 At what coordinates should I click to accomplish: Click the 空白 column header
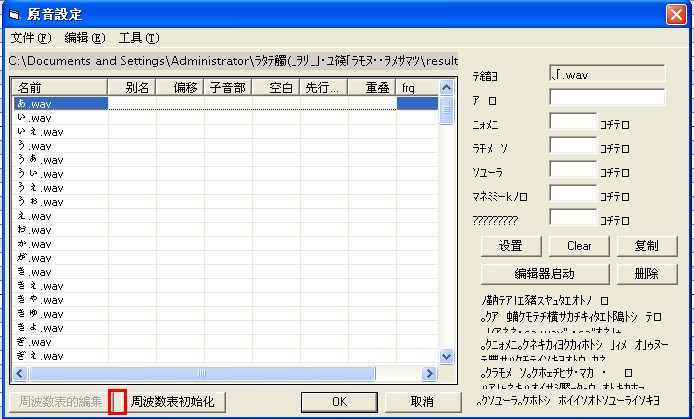click(276, 88)
